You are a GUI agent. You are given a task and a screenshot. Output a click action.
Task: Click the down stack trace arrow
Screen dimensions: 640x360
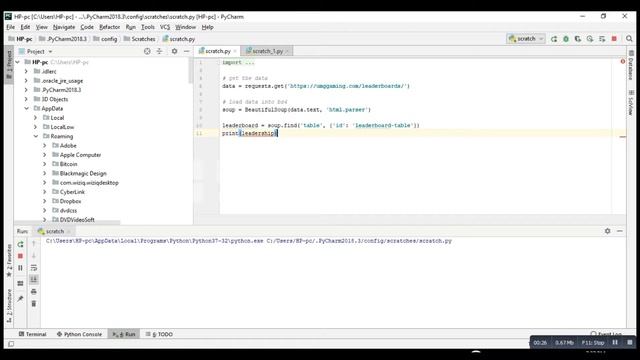[x=34, y=256]
